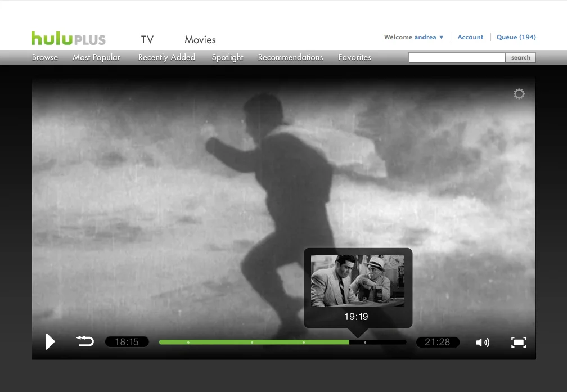Screen dimensions: 567x392
Task: Open the Movies section
Action: (200, 40)
